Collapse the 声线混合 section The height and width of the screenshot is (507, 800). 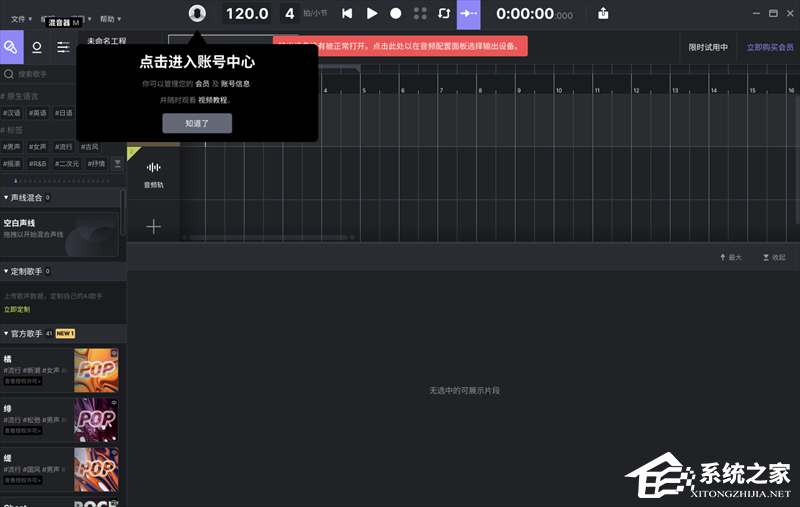[6, 198]
